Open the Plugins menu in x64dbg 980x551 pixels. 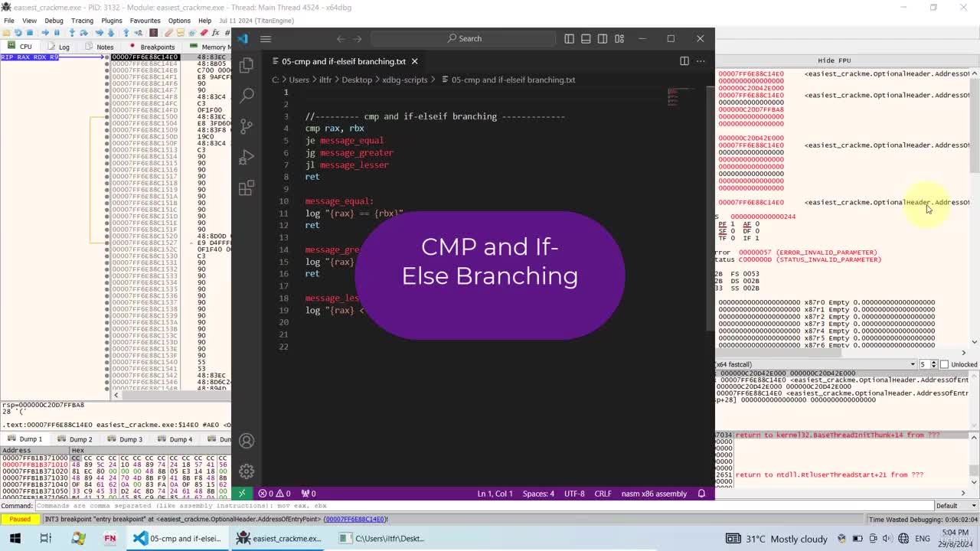coord(111,21)
